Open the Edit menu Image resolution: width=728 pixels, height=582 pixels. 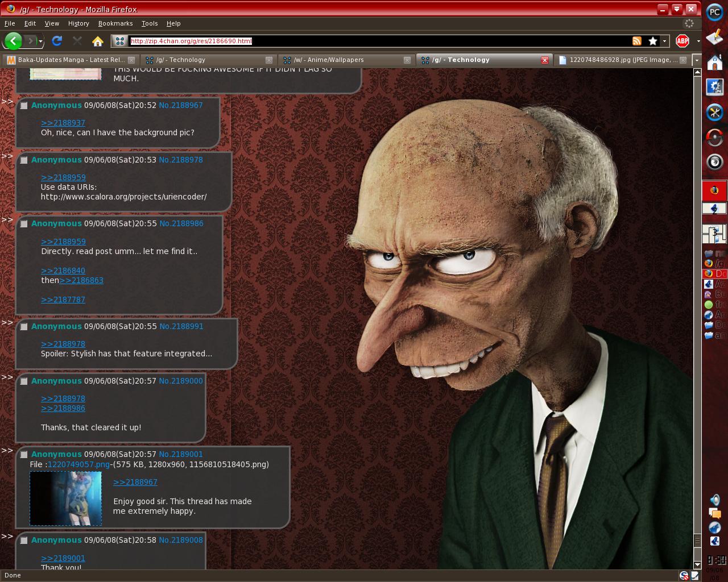tap(30, 23)
